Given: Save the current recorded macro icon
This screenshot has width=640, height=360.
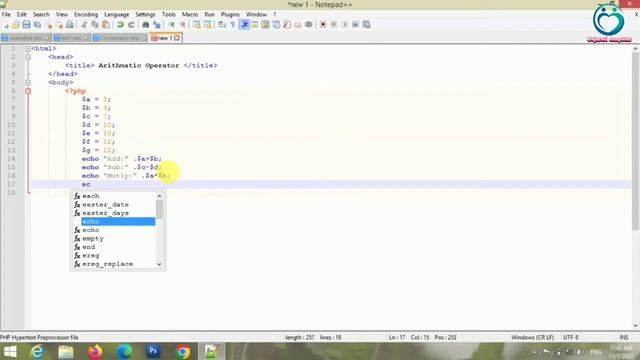Looking at the screenshot, I should tap(367, 24).
